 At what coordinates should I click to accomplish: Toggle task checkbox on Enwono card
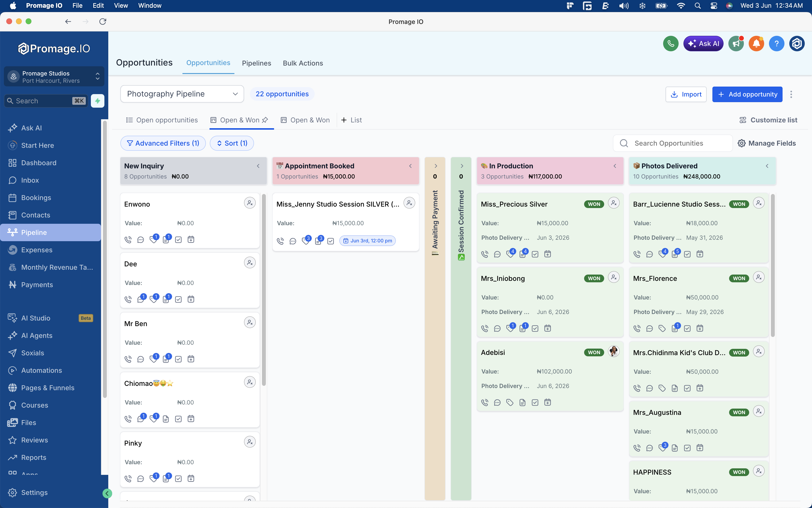point(179,239)
